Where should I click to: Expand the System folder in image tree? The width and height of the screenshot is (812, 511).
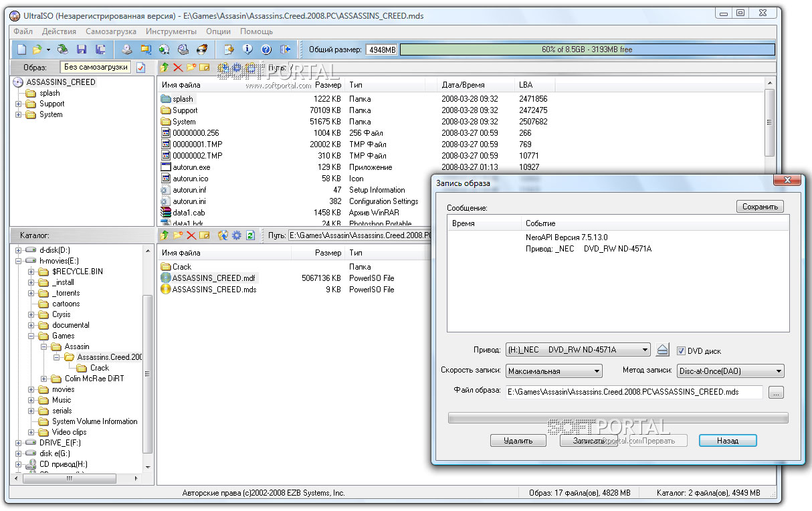[19, 114]
